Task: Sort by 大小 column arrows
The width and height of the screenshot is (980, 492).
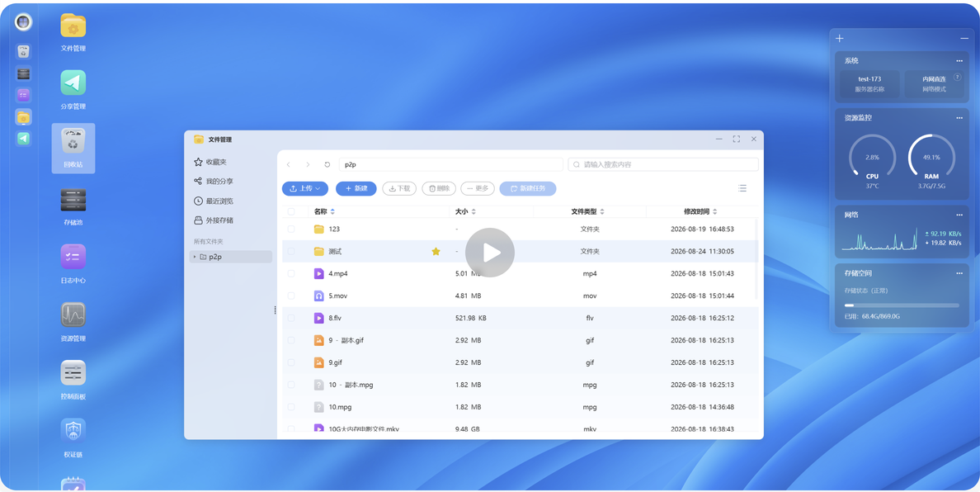Action: 474,211
